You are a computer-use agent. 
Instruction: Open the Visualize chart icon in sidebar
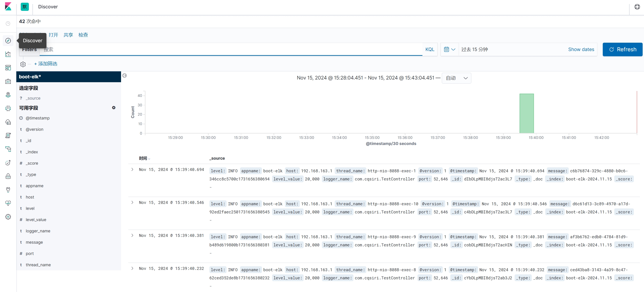tap(8, 54)
